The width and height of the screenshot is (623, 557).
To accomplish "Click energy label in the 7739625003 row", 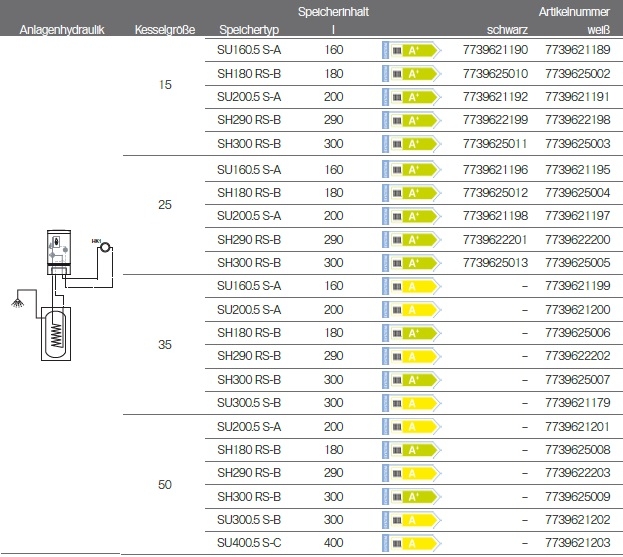I will pyautogui.click(x=410, y=144).
